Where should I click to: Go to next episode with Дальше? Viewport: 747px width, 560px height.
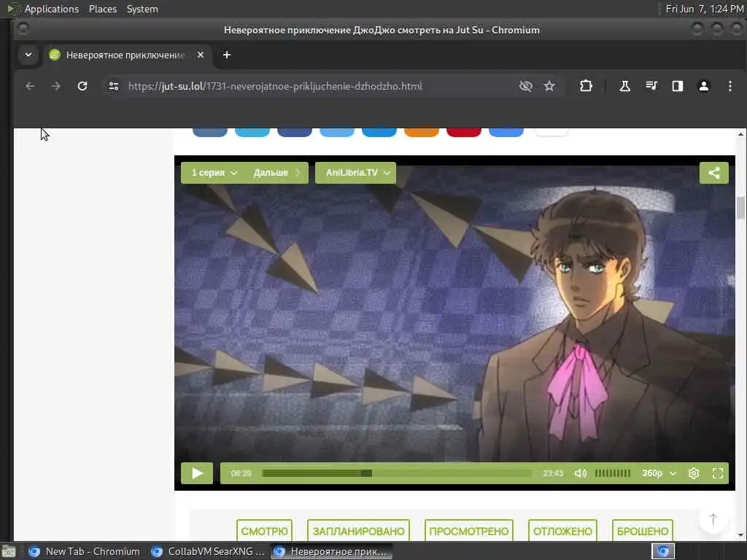[x=276, y=173]
